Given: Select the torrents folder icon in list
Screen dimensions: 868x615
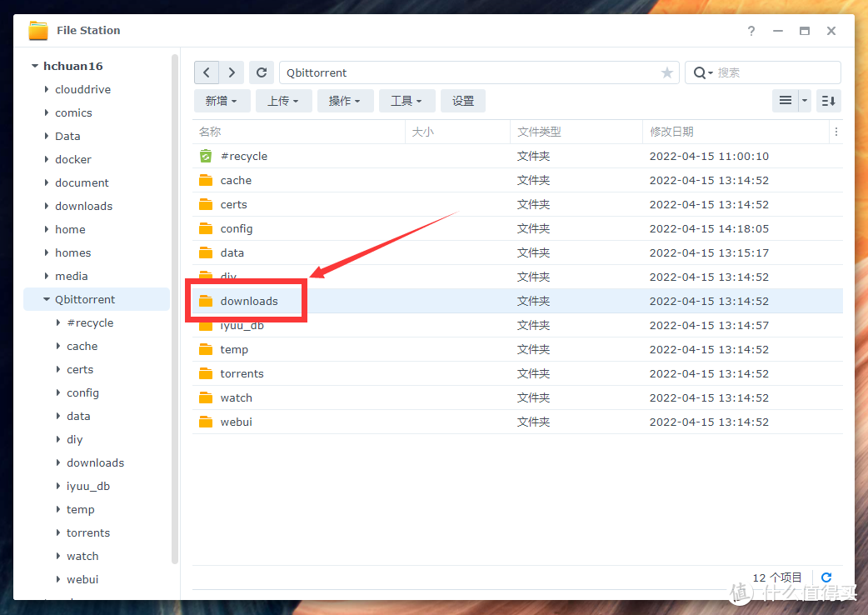Looking at the screenshot, I should pyautogui.click(x=206, y=373).
